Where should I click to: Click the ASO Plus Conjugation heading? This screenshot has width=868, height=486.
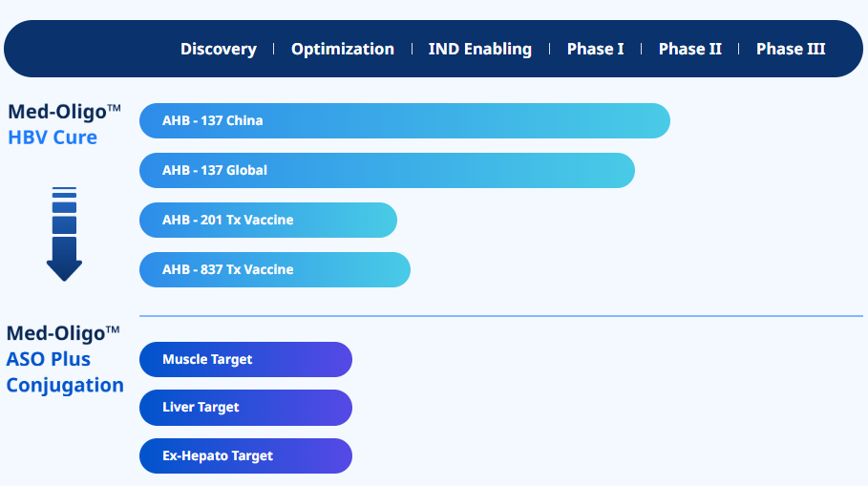click(65, 372)
